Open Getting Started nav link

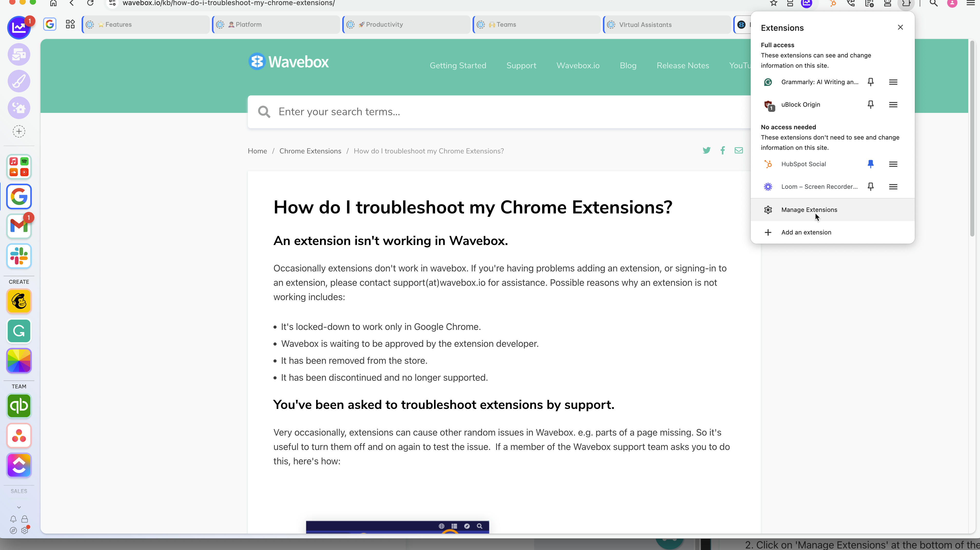pos(458,65)
